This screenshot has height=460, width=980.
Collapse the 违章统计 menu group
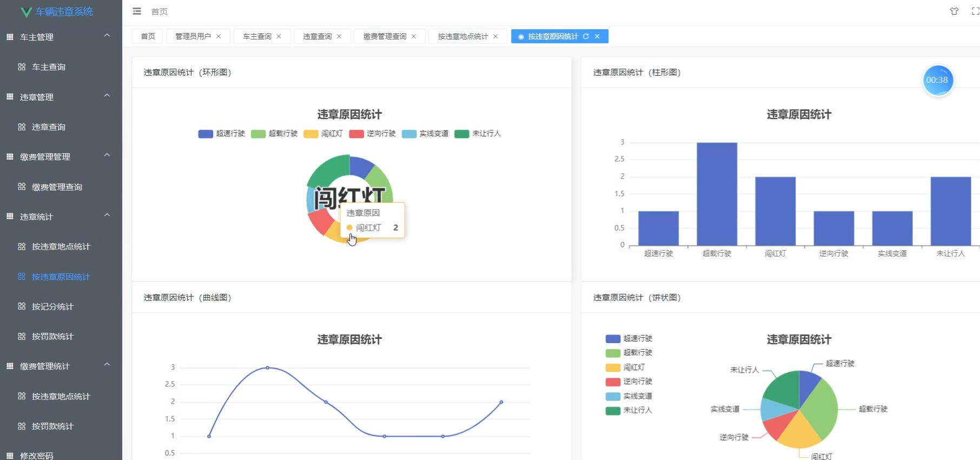coord(107,215)
